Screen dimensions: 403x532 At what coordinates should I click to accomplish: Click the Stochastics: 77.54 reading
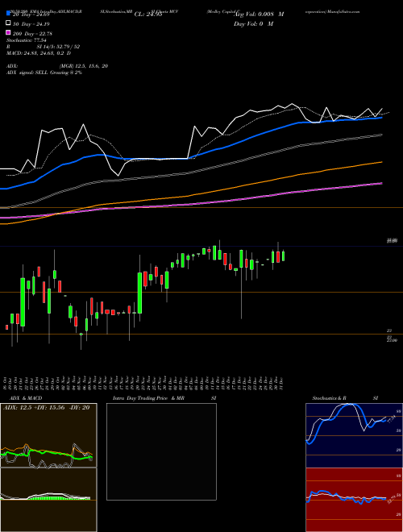tap(26, 40)
